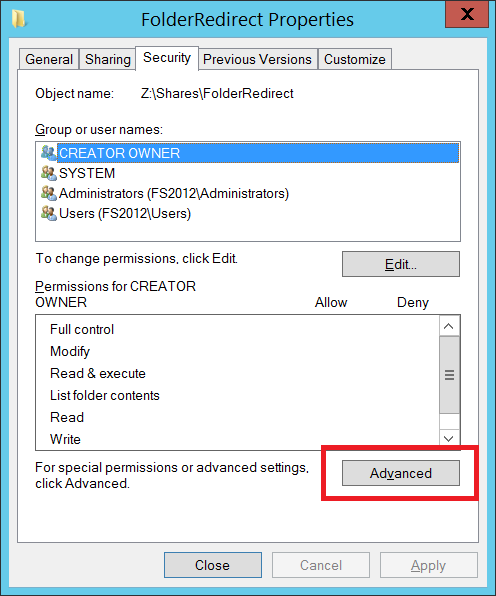
Task: Open the Sharing tab
Action: [x=108, y=59]
